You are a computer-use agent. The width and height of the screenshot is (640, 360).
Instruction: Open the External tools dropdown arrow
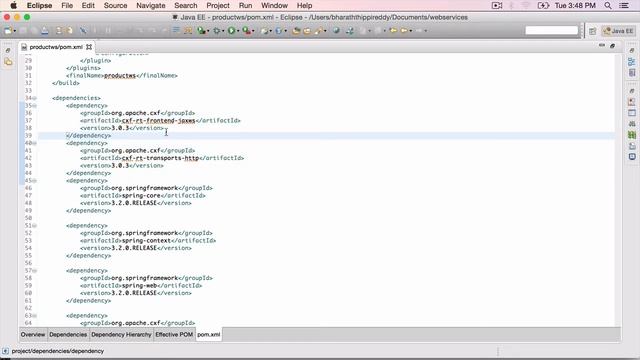(253, 31)
